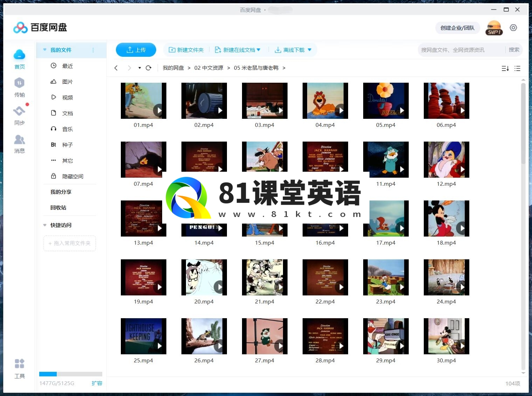Collapse the 我的文件 tree section
Image resolution: width=532 pixels, height=396 pixels.
44,50
